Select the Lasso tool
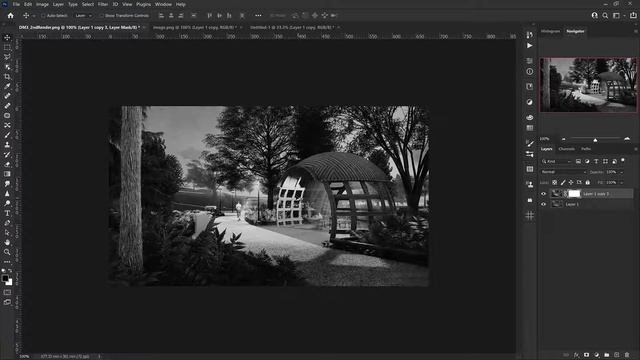Screen dimensions: 640x360 7,57
